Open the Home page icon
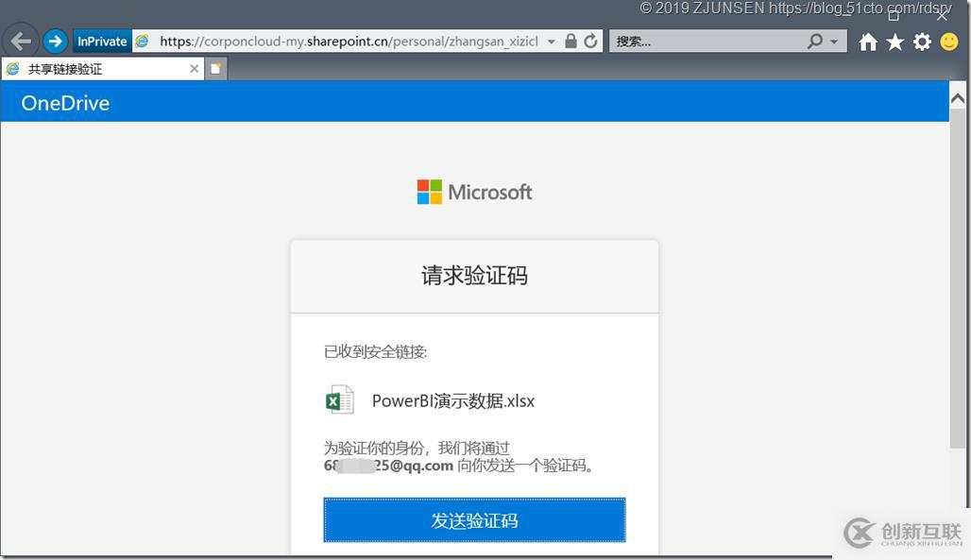The height and width of the screenshot is (560, 971). [868, 42]
